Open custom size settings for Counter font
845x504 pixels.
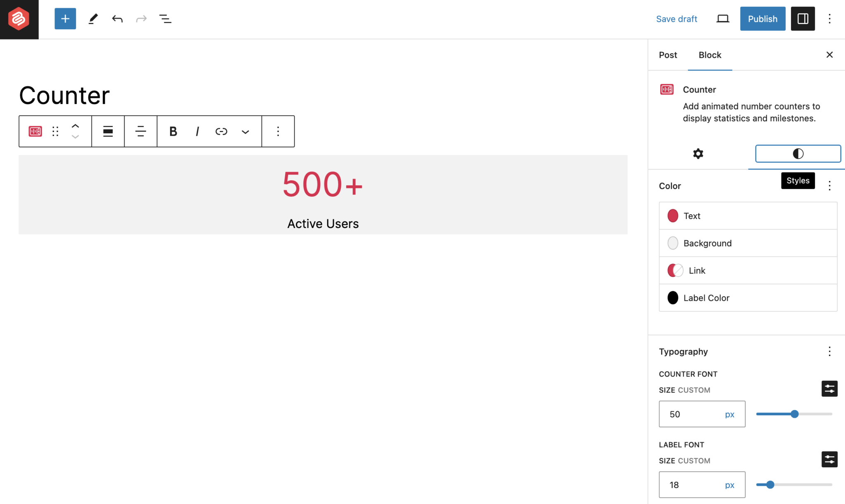click(829, 389)
